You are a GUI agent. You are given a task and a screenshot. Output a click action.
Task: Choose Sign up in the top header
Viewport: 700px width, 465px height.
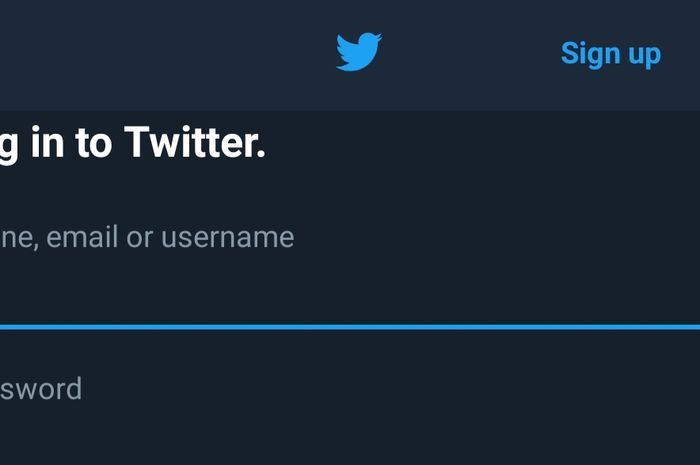(x=611, y=54)
